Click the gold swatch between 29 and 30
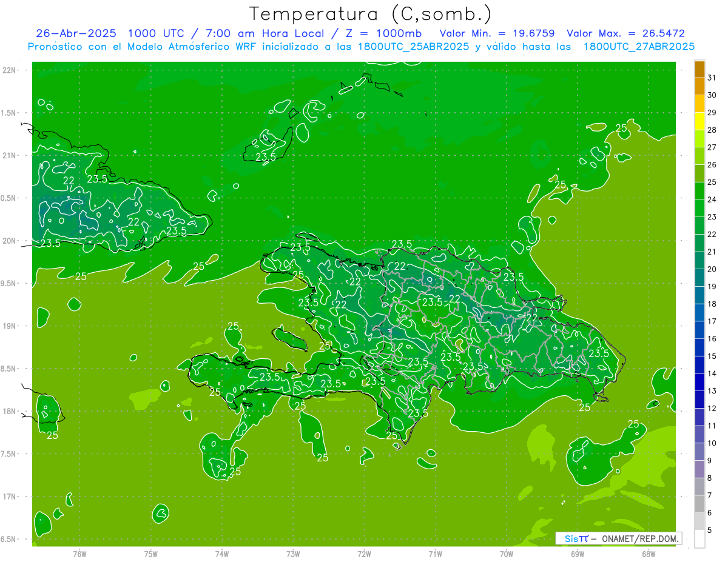The image size is (728, 562). (699, 104)
